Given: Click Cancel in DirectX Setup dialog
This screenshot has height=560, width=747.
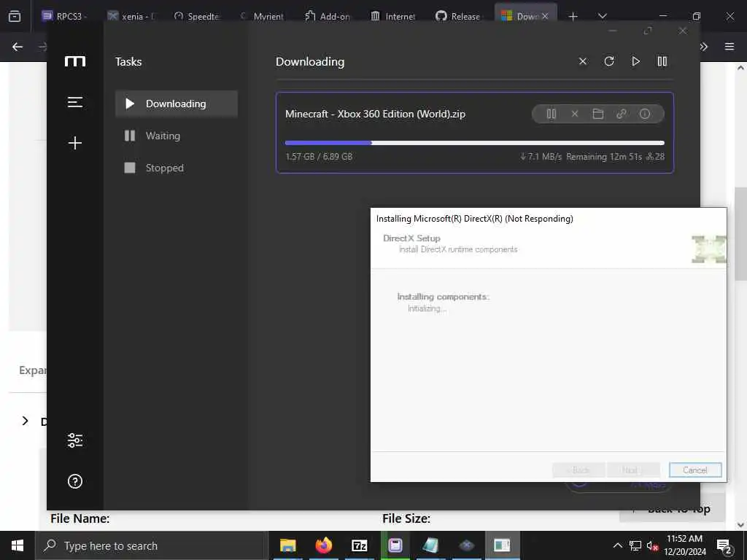Looking at the screenshot, I should [695, 470].
